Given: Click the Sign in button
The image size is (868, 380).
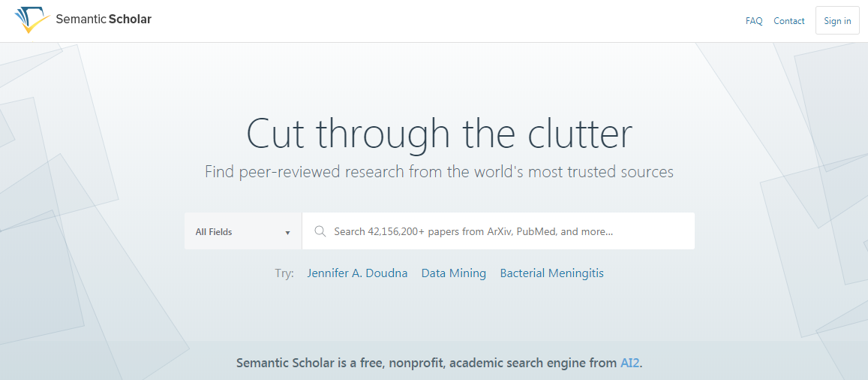Looking at the screenshot, I should tap(837, 21).
